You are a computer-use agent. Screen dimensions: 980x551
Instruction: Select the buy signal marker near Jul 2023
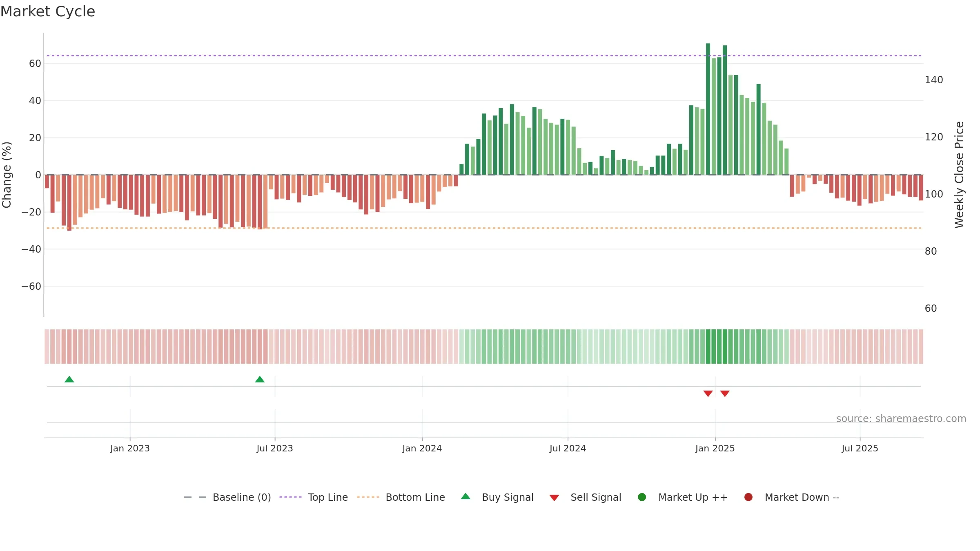point(260,380)
